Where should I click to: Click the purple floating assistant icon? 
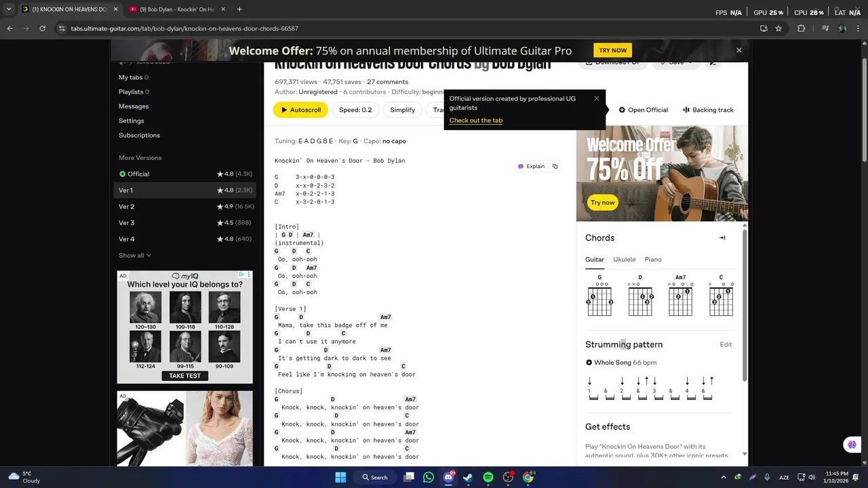(x=852, y=445)
